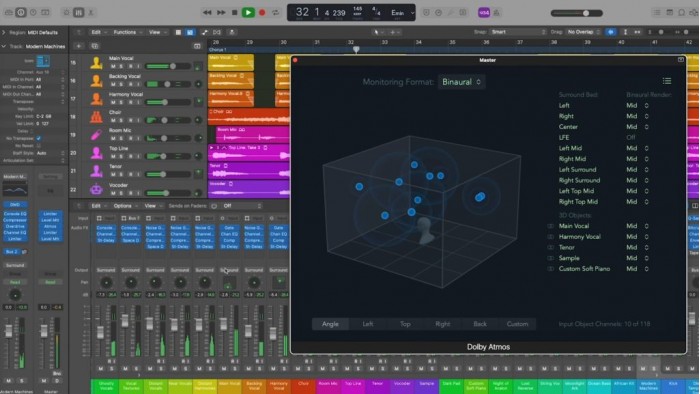Click the fast forward transport button
This screenshot has width=700, height=394.
coord(221,12)
